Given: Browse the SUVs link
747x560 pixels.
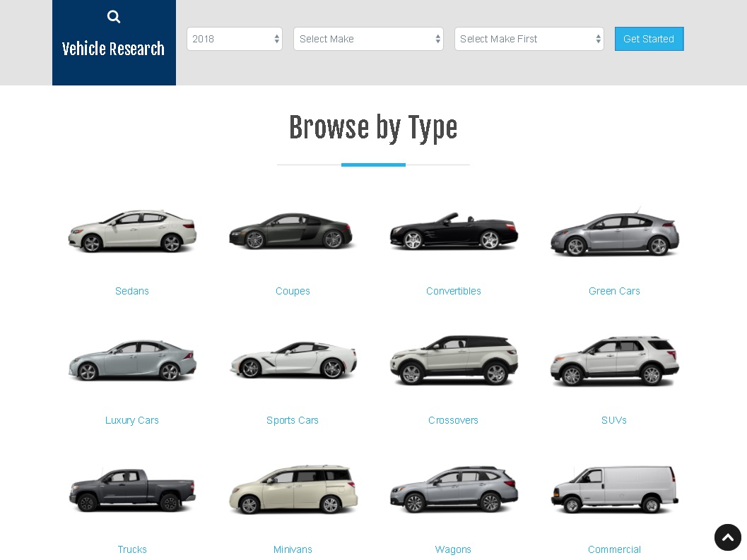Looking at the screenshot, I should [x=614, y=420].
